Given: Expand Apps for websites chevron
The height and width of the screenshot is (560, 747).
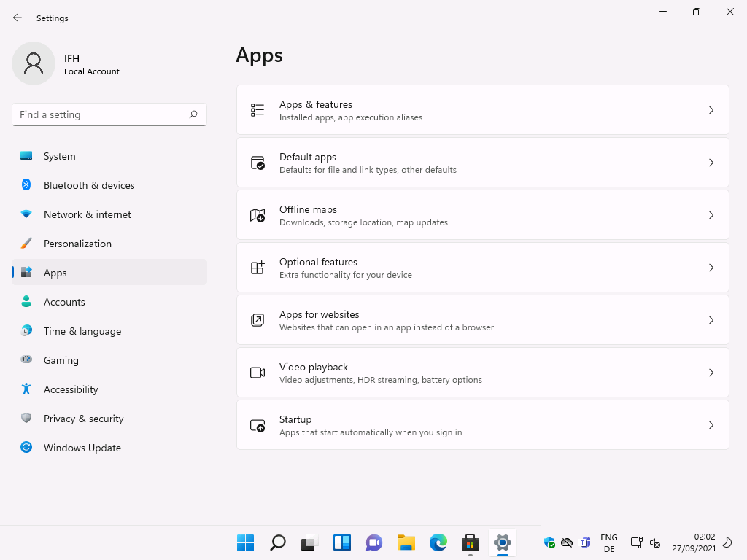Looking at the screenshot, I should [711, 320].
